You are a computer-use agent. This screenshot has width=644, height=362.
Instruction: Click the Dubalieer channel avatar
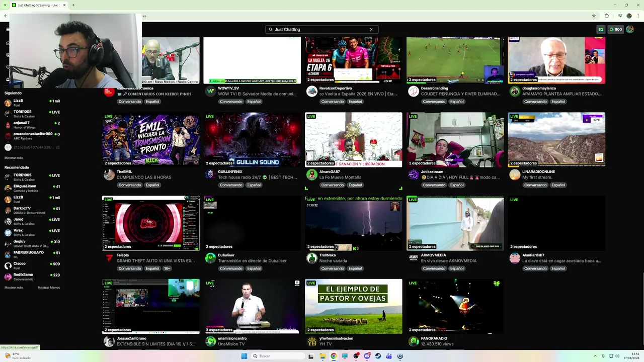coord(210,258)
